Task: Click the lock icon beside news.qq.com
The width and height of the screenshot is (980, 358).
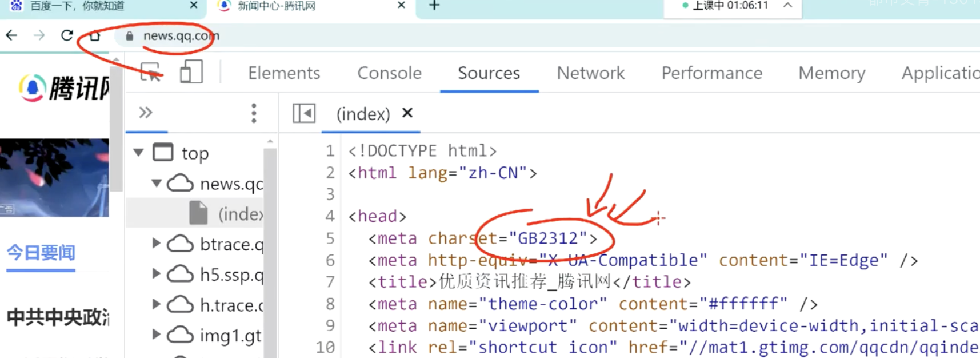Action: tap(130, 36)
